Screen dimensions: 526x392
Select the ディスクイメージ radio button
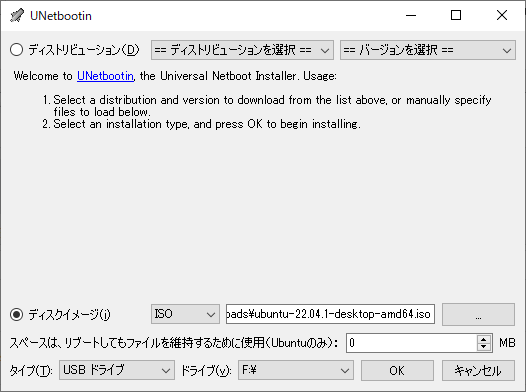(x=16, y=315)
